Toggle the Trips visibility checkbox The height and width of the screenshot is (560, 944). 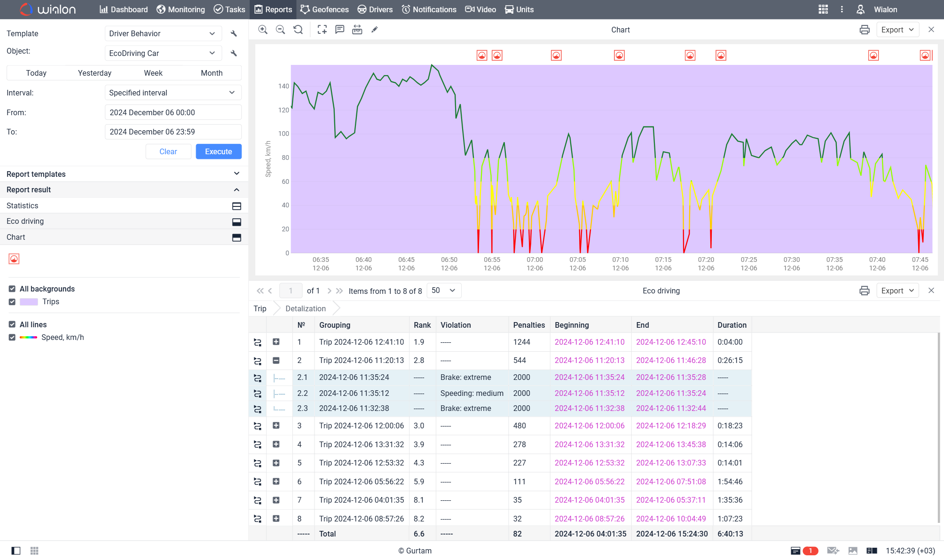click(12, 301)
